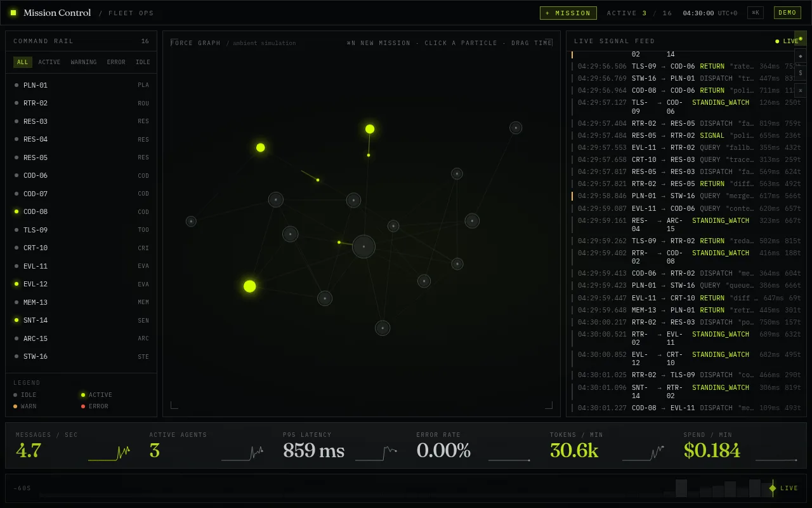Click the LIVE marker on the timeline
812x508 pixels.
[784, 488]
